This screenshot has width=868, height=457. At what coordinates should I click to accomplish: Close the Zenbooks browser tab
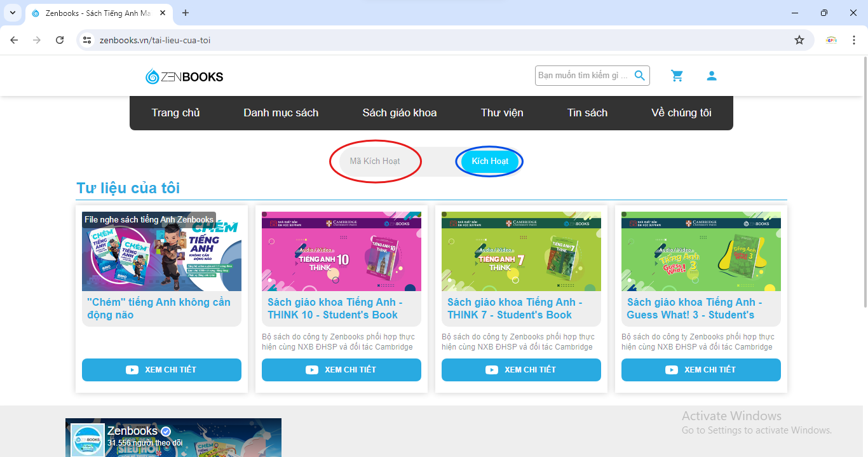tap(163, 13)
